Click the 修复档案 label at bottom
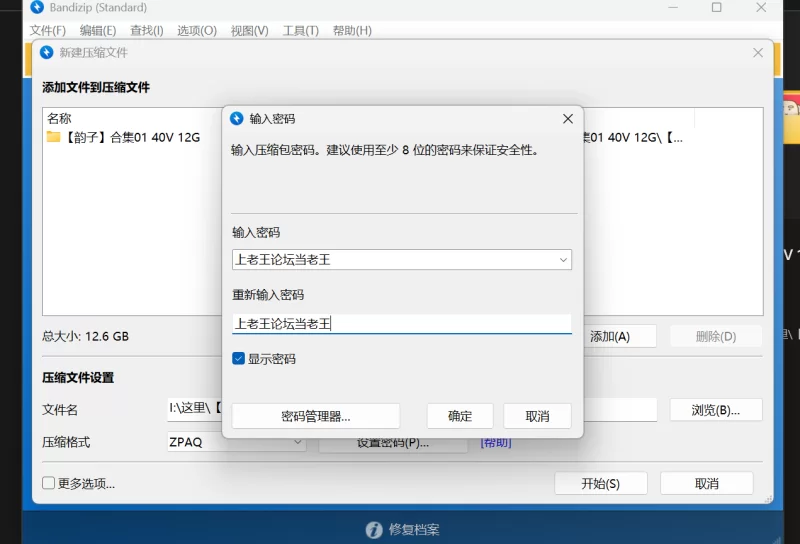The height and width of the screenshot is (544, 800). tap(414, 530)
